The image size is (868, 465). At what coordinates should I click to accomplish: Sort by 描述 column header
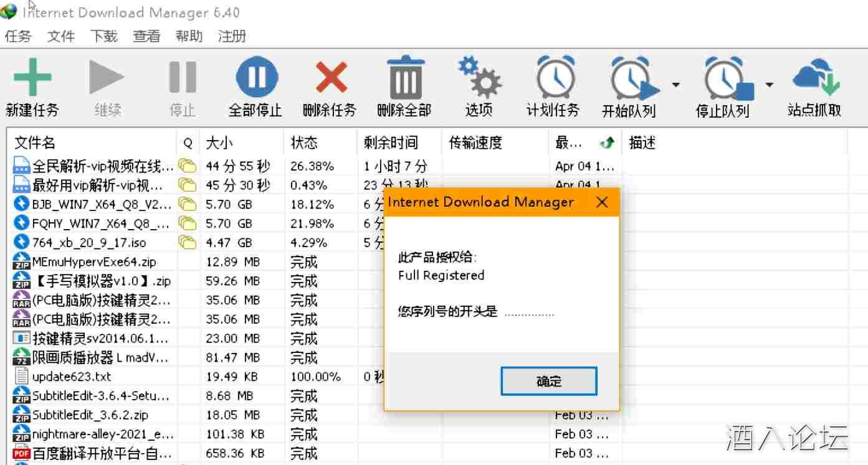[x=735, y=143]
